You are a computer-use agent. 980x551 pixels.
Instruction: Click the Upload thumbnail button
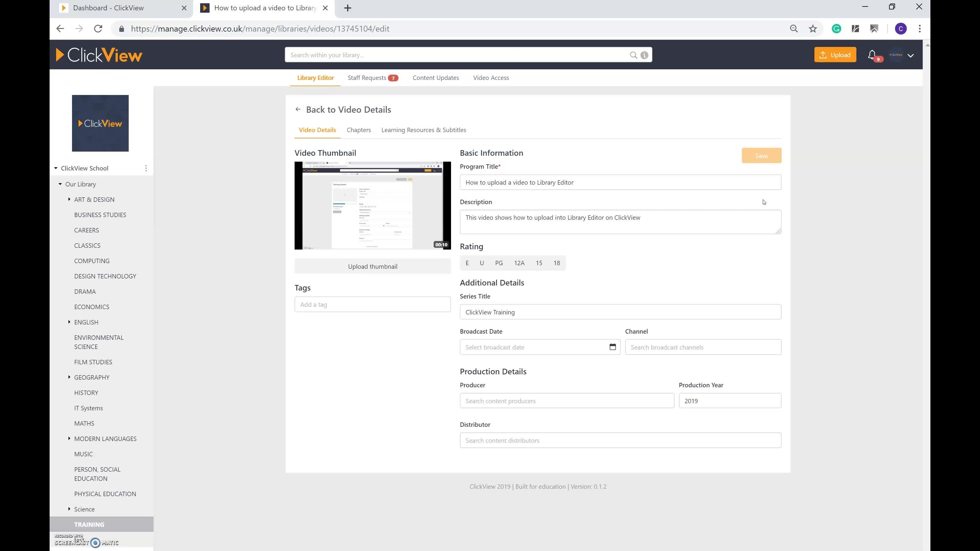(373, 266)
